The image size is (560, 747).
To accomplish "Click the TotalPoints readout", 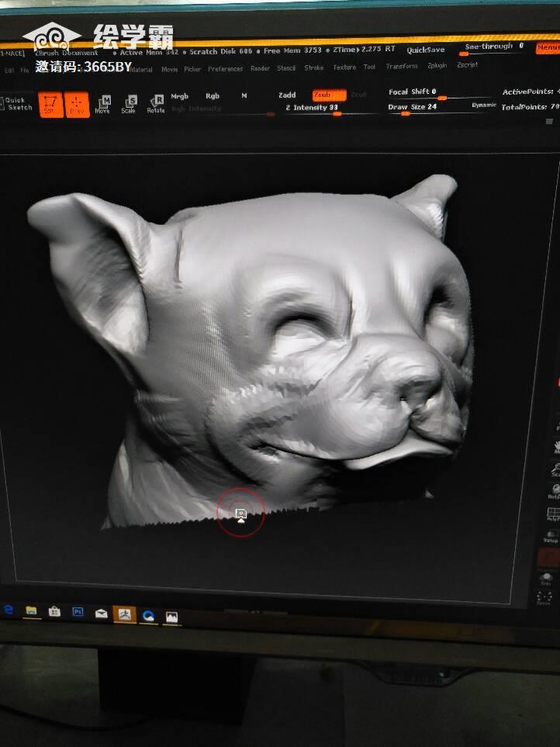I will 530,107.
